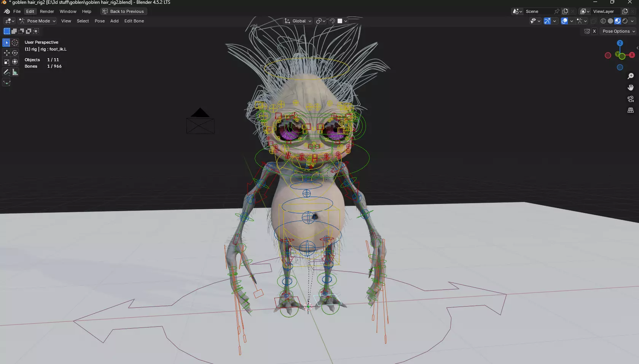639x364 pixels.
Task: Open the Window menu
Action: [x=68, y=11]
